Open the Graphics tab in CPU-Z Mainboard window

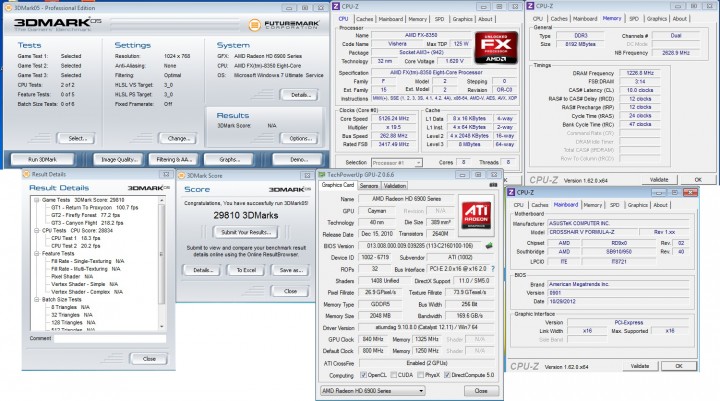point(637,205)
